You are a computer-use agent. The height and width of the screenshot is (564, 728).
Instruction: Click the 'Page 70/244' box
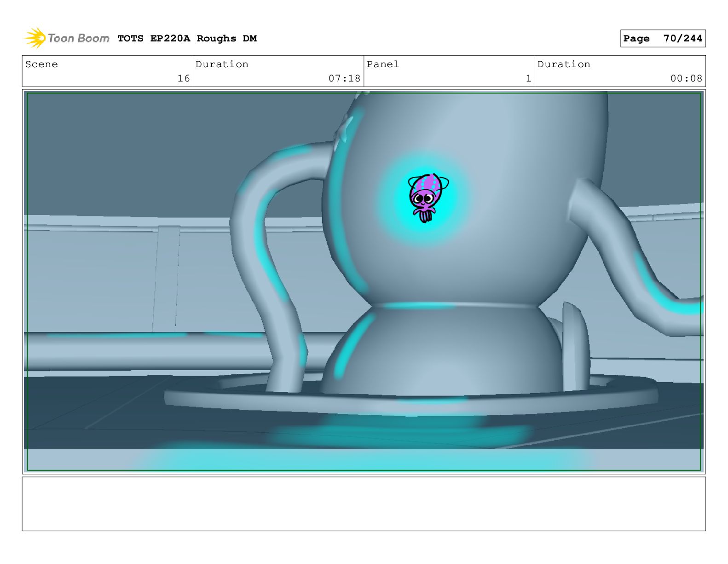663,39
